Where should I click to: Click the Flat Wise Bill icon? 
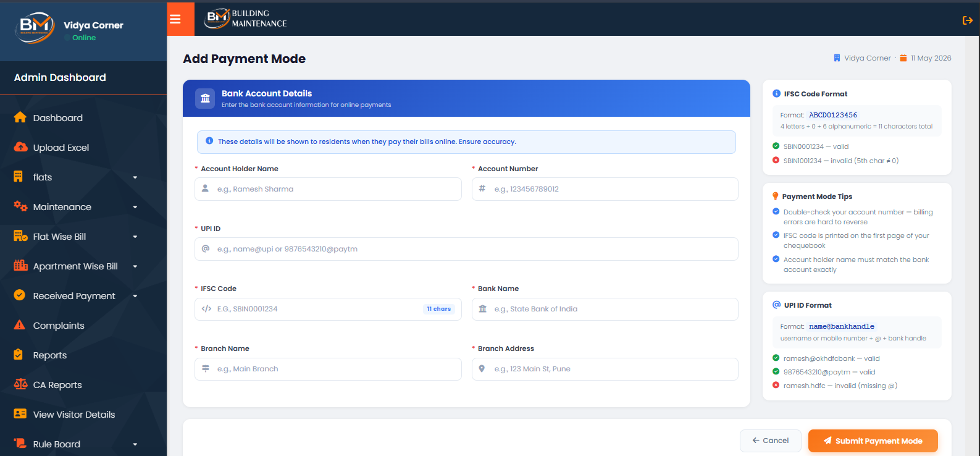(x=20, y=236)
